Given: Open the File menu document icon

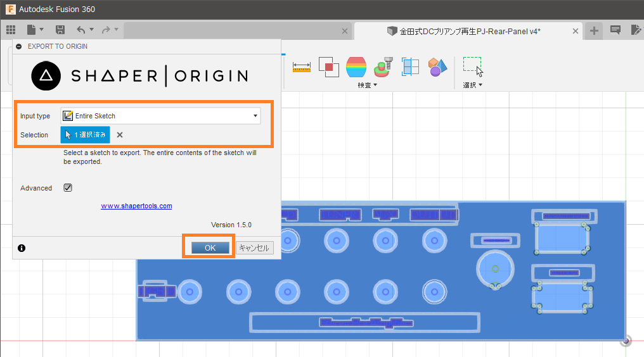Looking at the screenshot, I should click(x=31, y=30).
